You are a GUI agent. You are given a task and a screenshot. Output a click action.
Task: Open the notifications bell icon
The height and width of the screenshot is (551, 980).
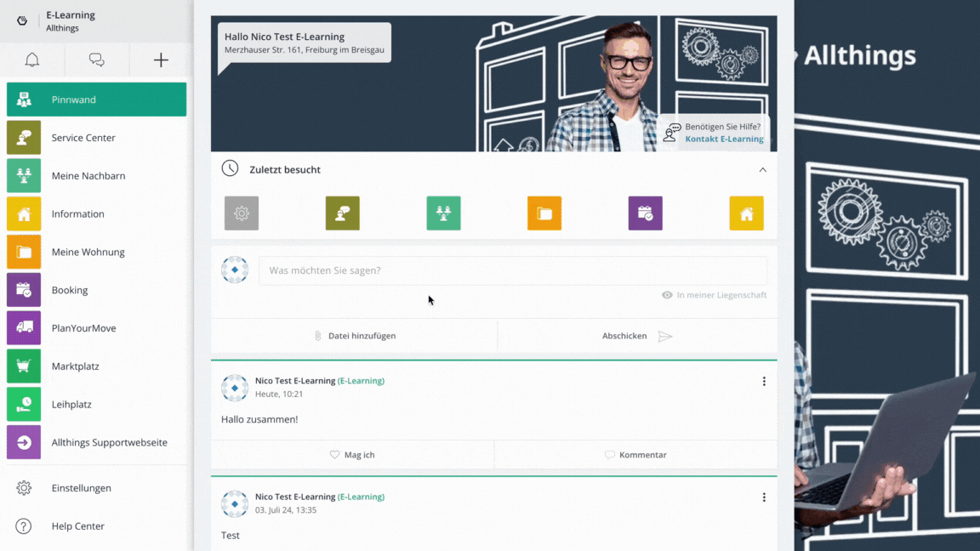pyautogui.click(x=31, y=60)
